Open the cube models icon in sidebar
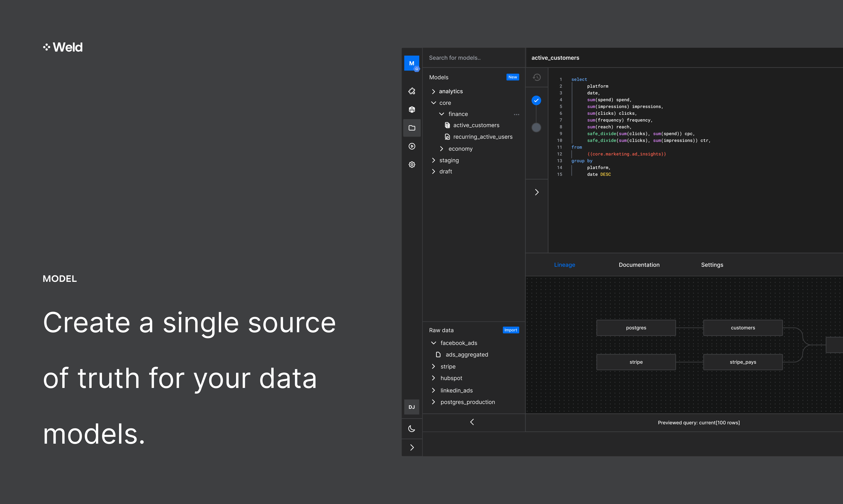The width and height of the screenshot is (843, 504). (x=412, y=109)
